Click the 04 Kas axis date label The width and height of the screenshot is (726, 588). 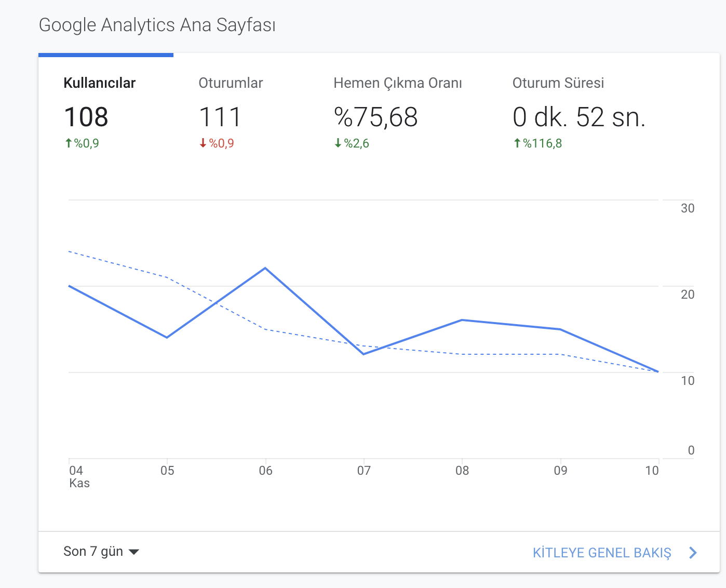coord(79,477)
